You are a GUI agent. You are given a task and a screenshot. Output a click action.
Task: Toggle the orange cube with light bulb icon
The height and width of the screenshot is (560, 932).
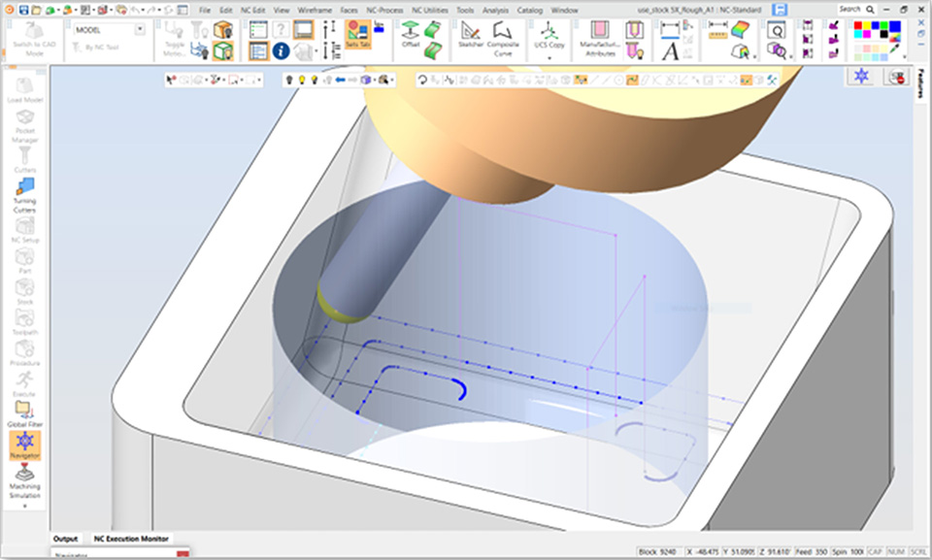[223, 30]
